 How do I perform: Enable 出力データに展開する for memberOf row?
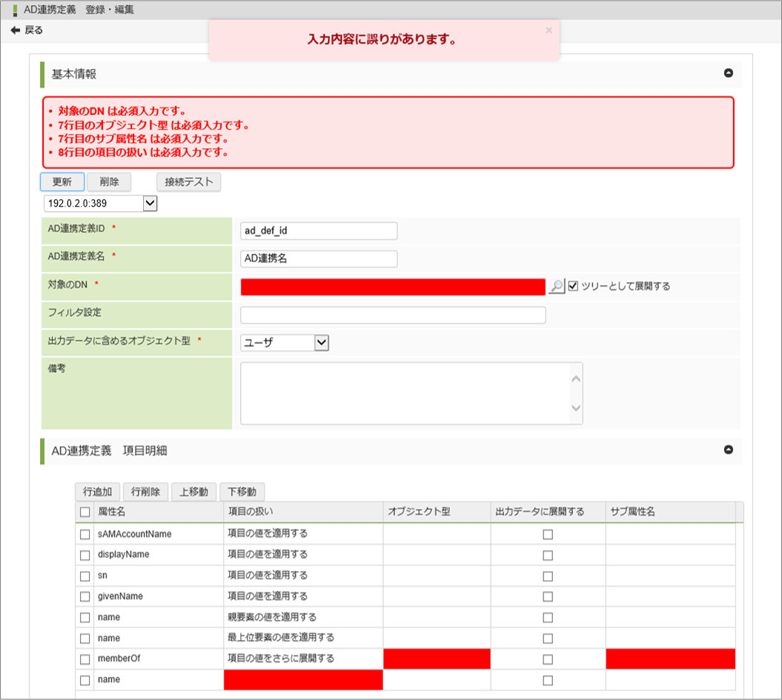pos(548,659)
